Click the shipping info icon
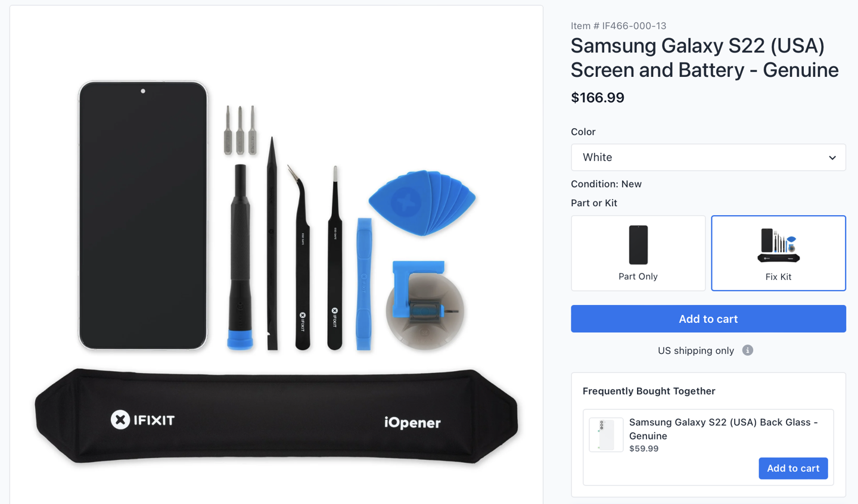 pyautogui.click(x=747, y=350)
